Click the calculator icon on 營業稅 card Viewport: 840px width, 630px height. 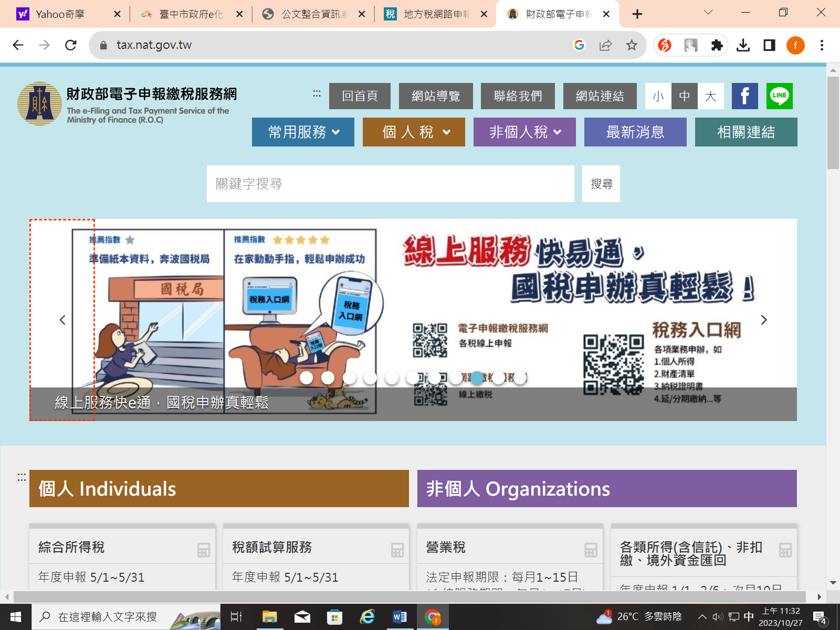[591, 550]
